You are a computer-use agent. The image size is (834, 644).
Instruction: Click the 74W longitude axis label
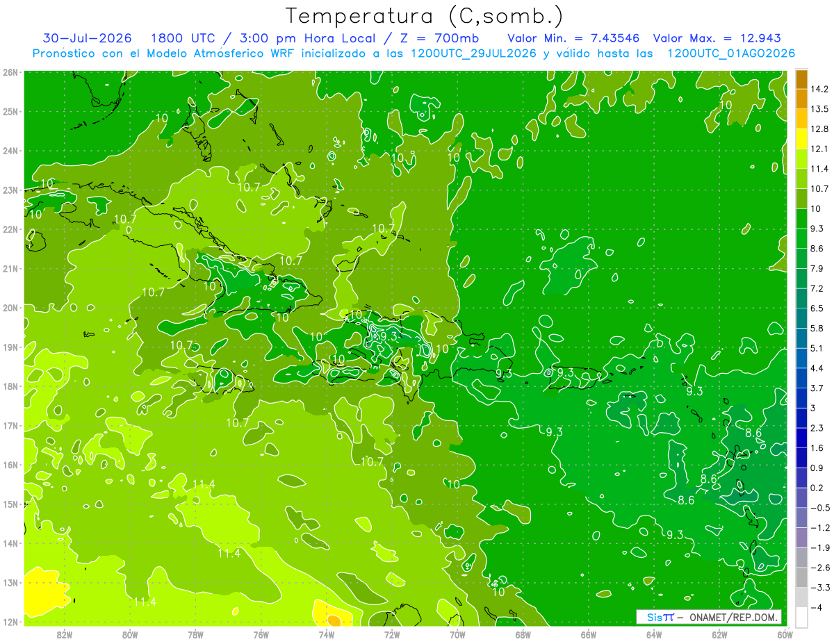point(327,635)
